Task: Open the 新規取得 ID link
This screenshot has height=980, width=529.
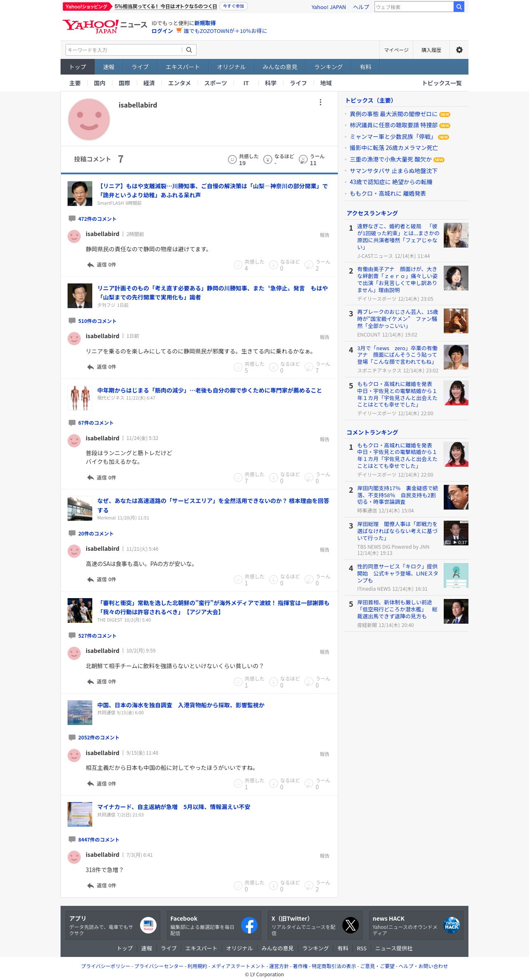Action: 205,23
